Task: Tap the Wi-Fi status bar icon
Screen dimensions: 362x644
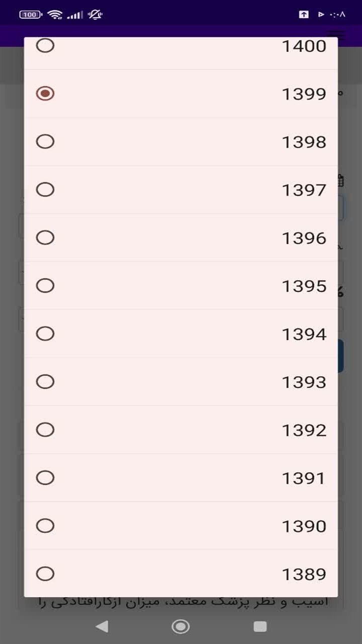Action: (x=55, y=14)
